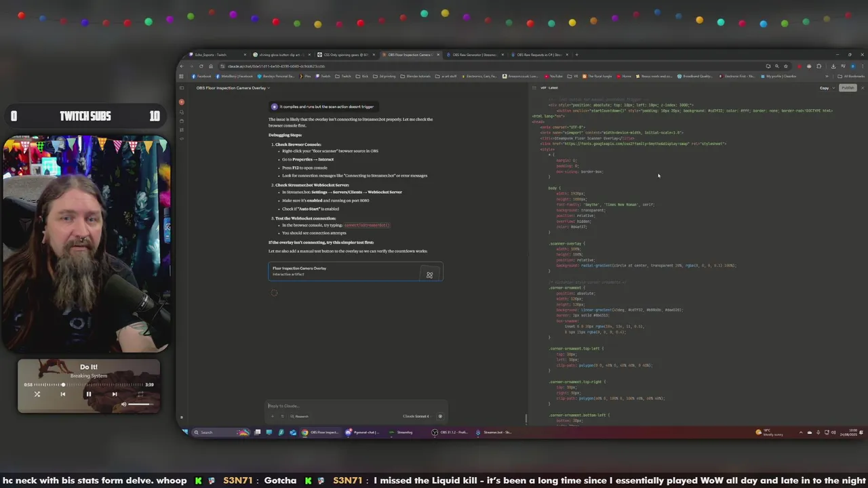868x488 pixels.
Task: Open Chrome three-dot menu
Action: pos(861,66)
